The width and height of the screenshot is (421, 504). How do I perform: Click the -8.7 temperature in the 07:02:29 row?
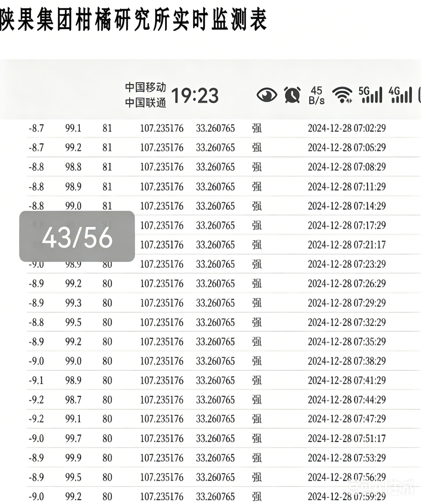pos(36,128)
